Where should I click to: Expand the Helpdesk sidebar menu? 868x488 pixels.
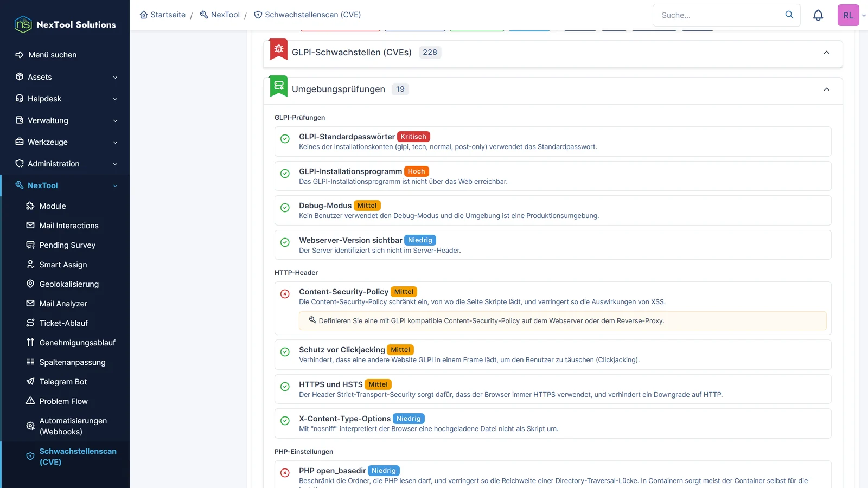pyautogui.click(x=66, y=99)
